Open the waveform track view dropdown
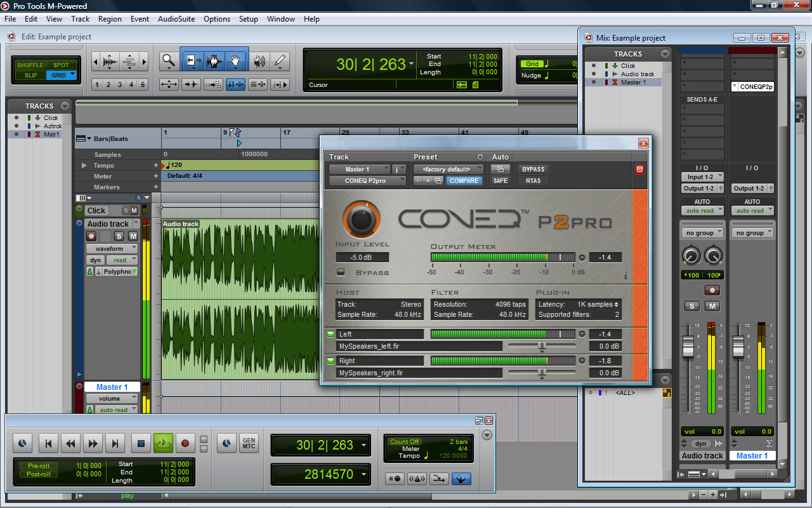This screenshot has width=812, height=508. [x=112, y=249]
